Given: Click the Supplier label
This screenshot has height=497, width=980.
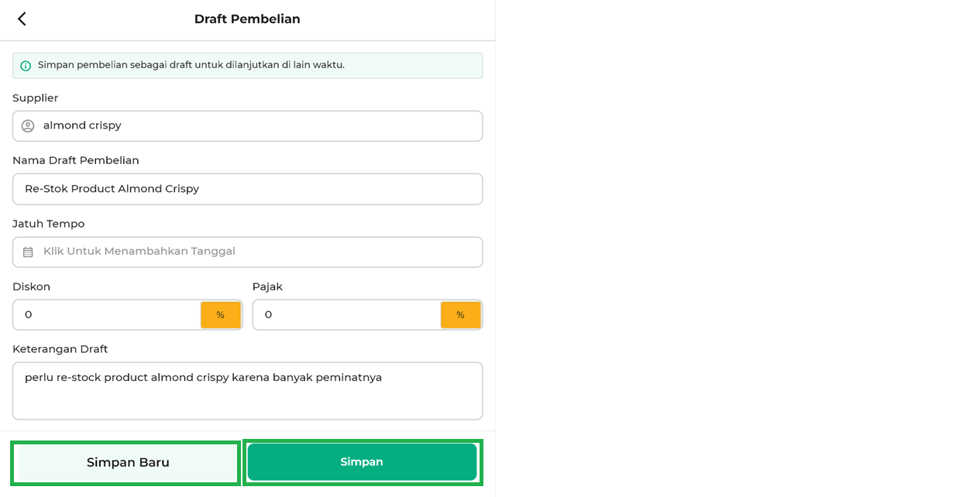Looking at the screenshot, I should (36, 98).
